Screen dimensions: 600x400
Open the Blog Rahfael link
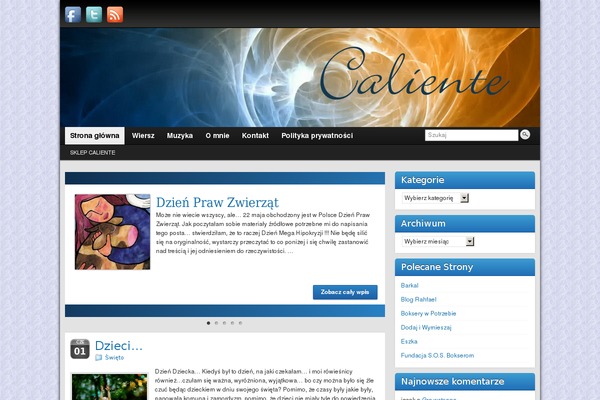[x=418, y=299]
